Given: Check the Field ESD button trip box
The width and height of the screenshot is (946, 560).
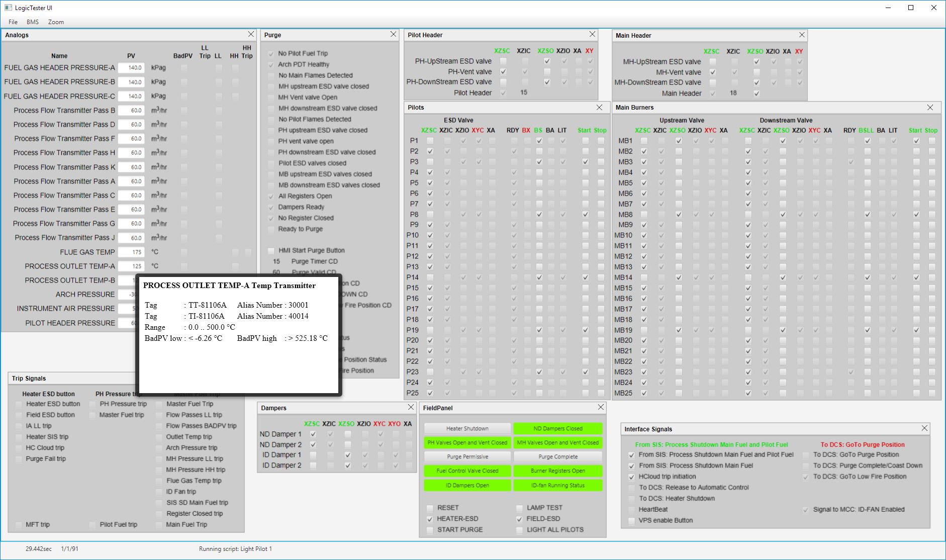Looking at the screenshot, I should (x=19, y=415).
